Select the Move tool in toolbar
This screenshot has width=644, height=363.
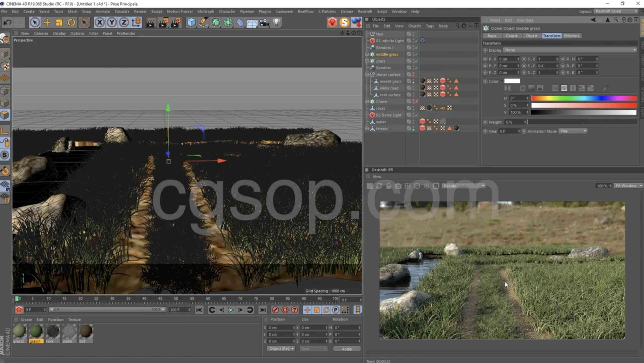click(47, 23)
